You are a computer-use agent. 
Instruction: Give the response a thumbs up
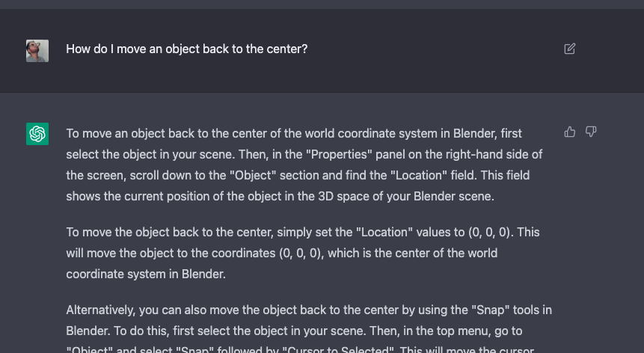coord(570,132)
